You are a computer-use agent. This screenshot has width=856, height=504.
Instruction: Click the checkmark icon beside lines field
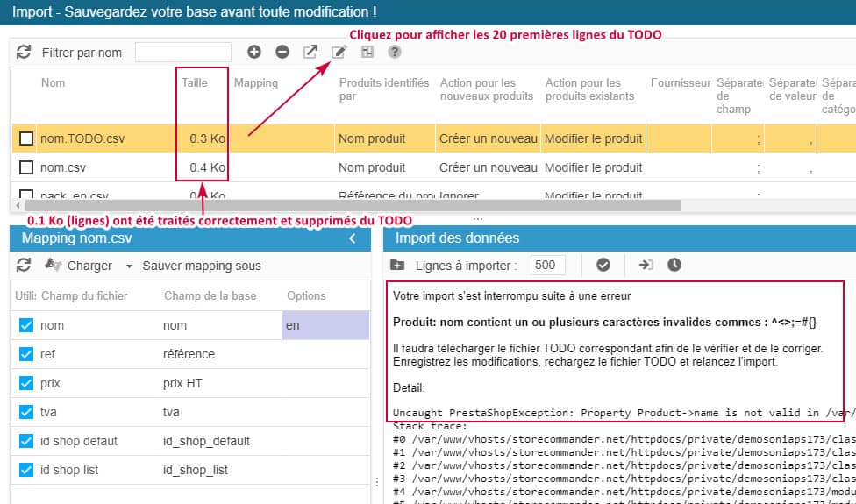[x=603, y=265]
